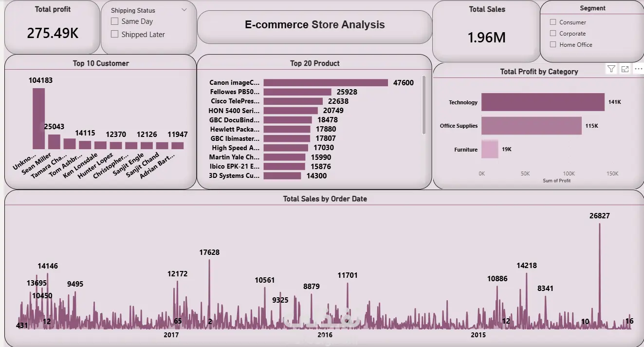The image size is (644, 347).
Task: Click the E-commerce Store Analysis title
Action: click(x=314, y=24)
